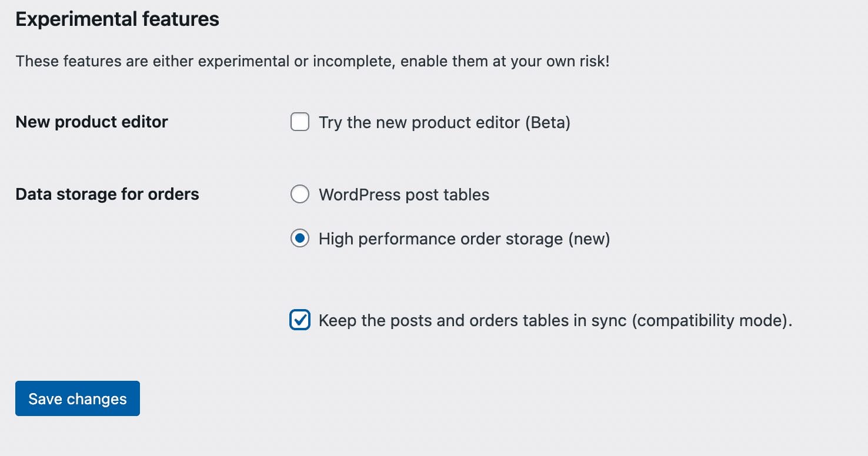Click the compatibility mode checkbox label text
Image resolution: width=868 pixels, height=456 pixels.
(555, 320)
